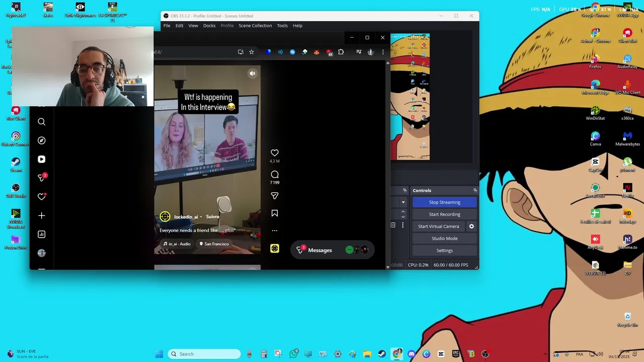This screenshot has height=362, width=644.
Task: Open OBS Edit menu
Action: coord(179,26)
